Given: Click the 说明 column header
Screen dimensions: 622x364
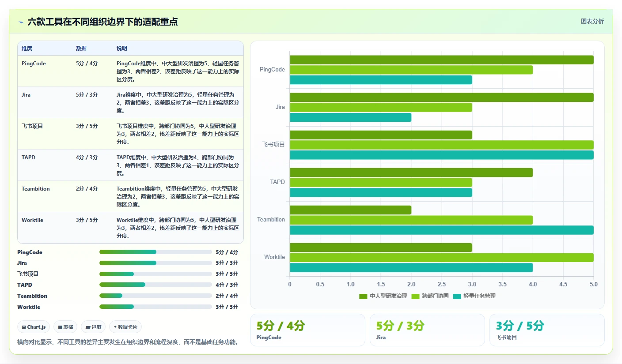Looking at the screenshot, I should (x=122, y=48).
